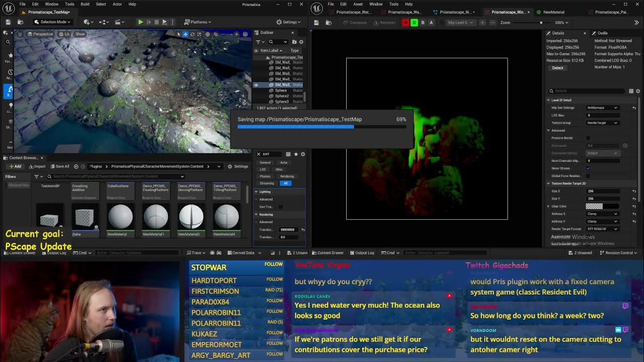The image size is (644, 362).
Task: Toggle the red R channel button
Action: 406,23
